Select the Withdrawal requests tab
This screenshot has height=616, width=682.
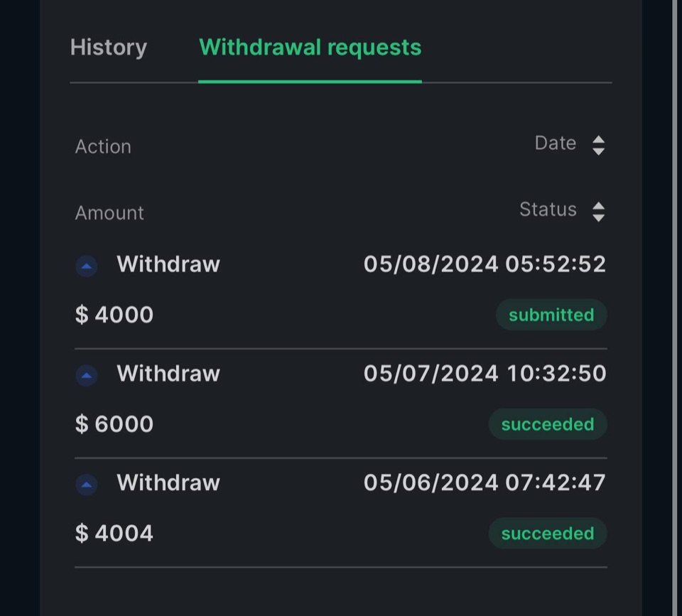click(310, 47)
